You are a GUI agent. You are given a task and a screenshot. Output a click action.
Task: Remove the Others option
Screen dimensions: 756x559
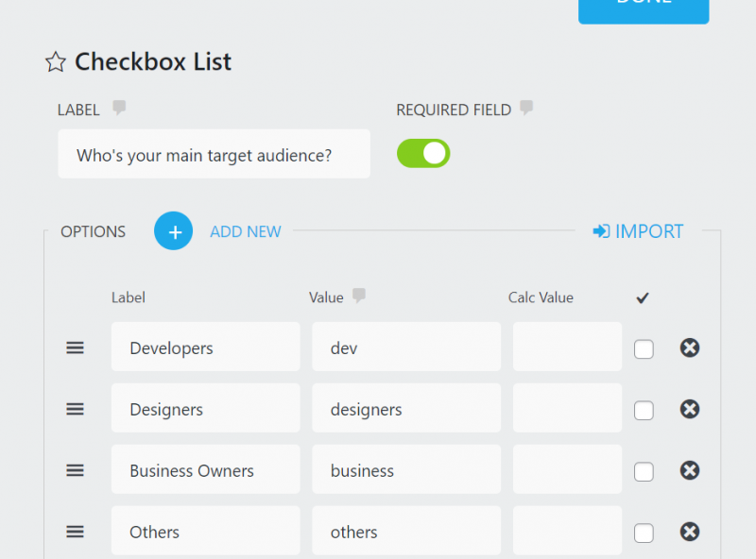tap(690, 532)
